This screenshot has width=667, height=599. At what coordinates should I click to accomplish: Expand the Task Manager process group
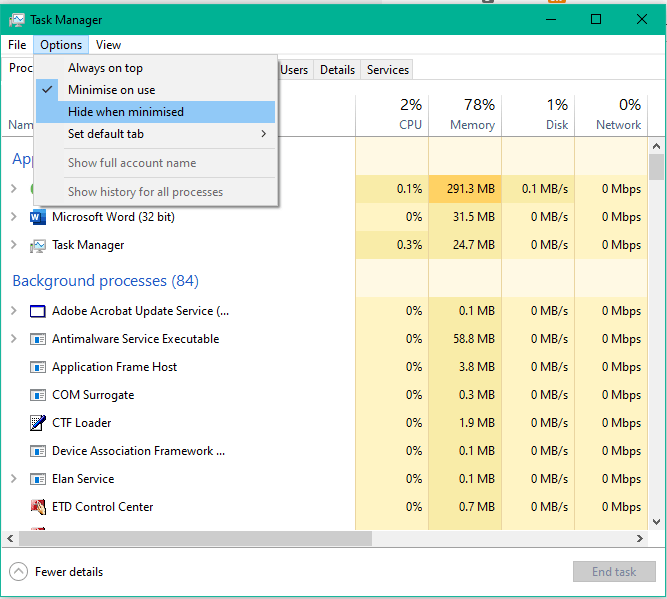14,245
